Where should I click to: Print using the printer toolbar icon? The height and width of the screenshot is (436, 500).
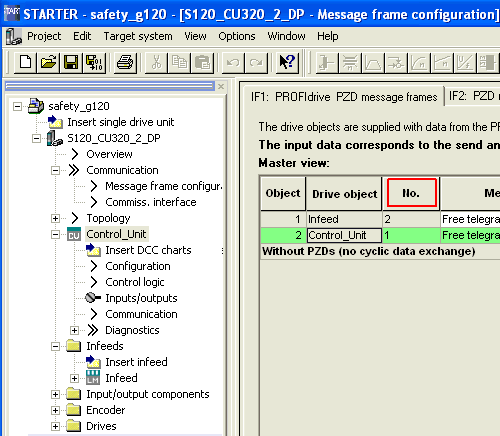click(x=125, y=62)
